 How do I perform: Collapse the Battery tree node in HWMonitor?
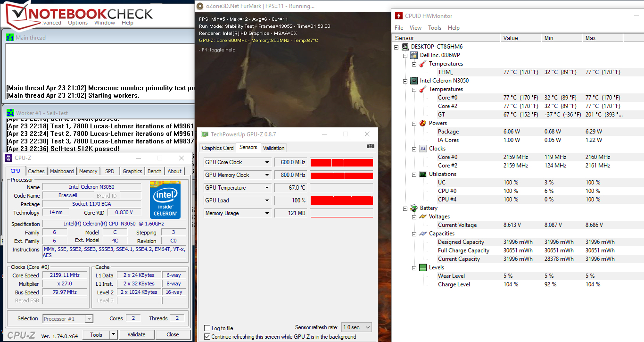click(x=405, y=208)
